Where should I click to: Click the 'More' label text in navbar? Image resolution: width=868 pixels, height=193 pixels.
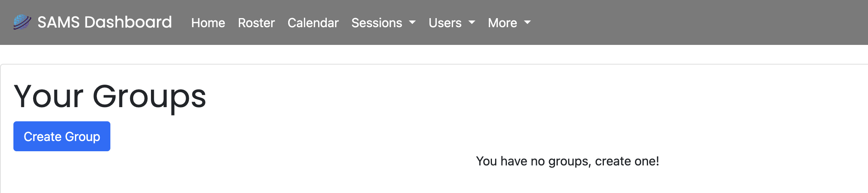[x=503, y=23]
